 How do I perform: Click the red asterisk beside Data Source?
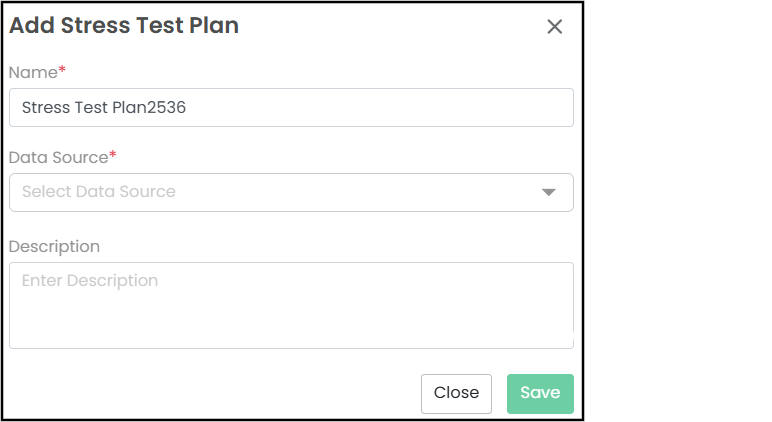coord(113,156)
